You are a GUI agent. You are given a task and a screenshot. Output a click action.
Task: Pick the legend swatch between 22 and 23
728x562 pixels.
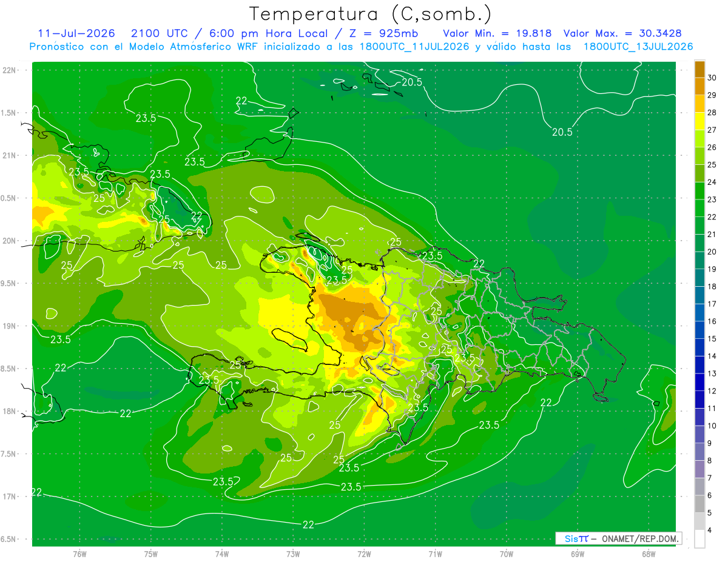[699, 208]
